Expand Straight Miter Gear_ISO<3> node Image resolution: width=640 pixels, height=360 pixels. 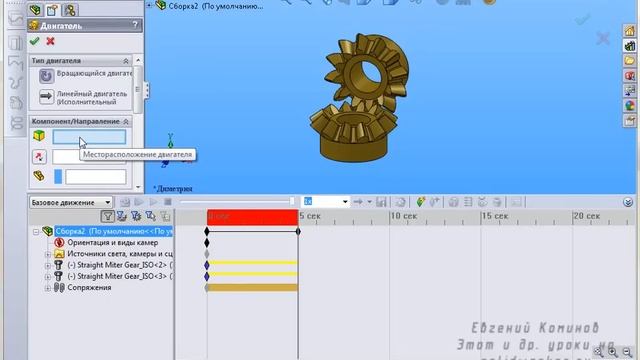pos(48,277)
